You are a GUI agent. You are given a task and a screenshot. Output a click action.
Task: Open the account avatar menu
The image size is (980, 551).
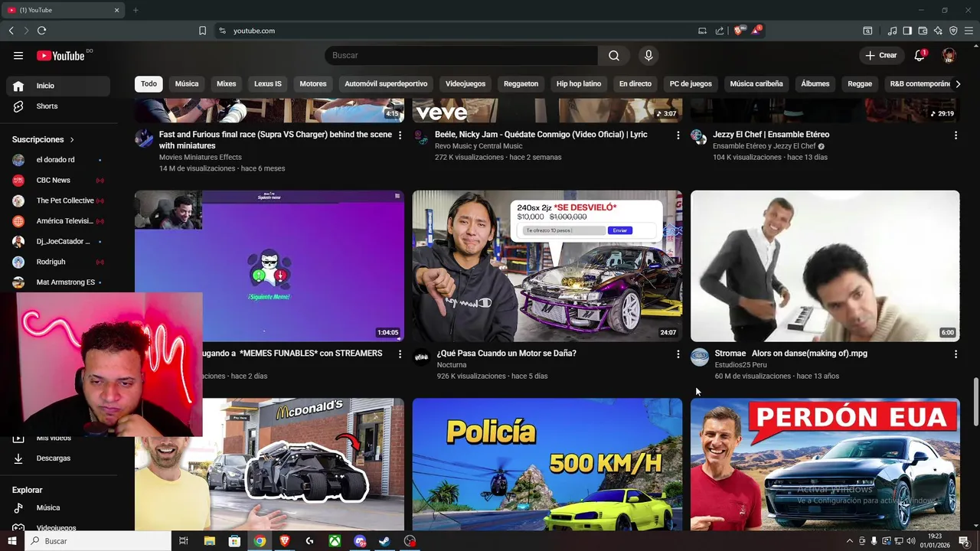pos(949,55)
